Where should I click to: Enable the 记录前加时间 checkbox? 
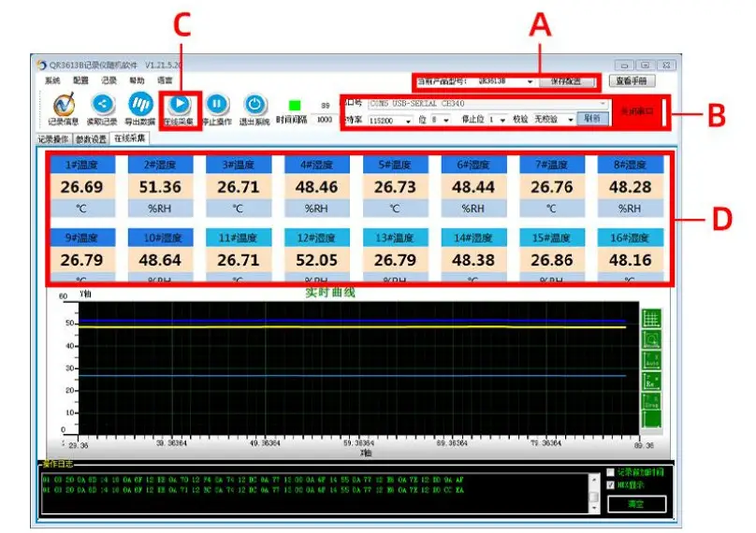point(610,472)
